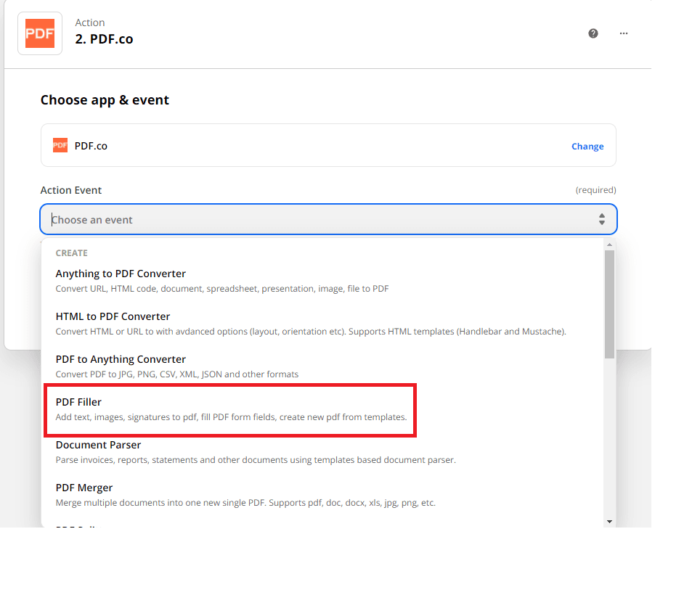700x595 pixels.
Task: Open the Action Event dropdown
Action: [x=328, y=218]
